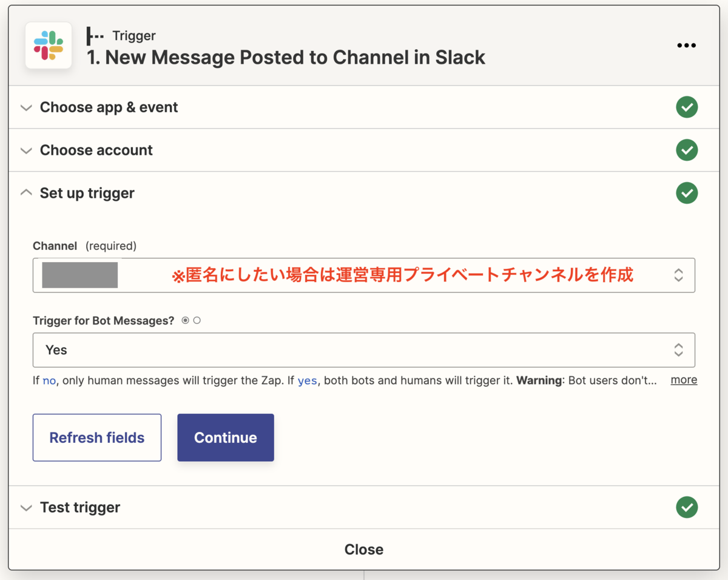Click the 'Test trigger' heading text

[80, 507]
